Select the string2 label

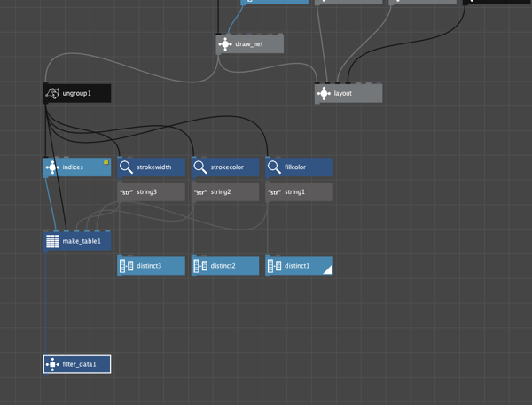click(x=221, y=192)
